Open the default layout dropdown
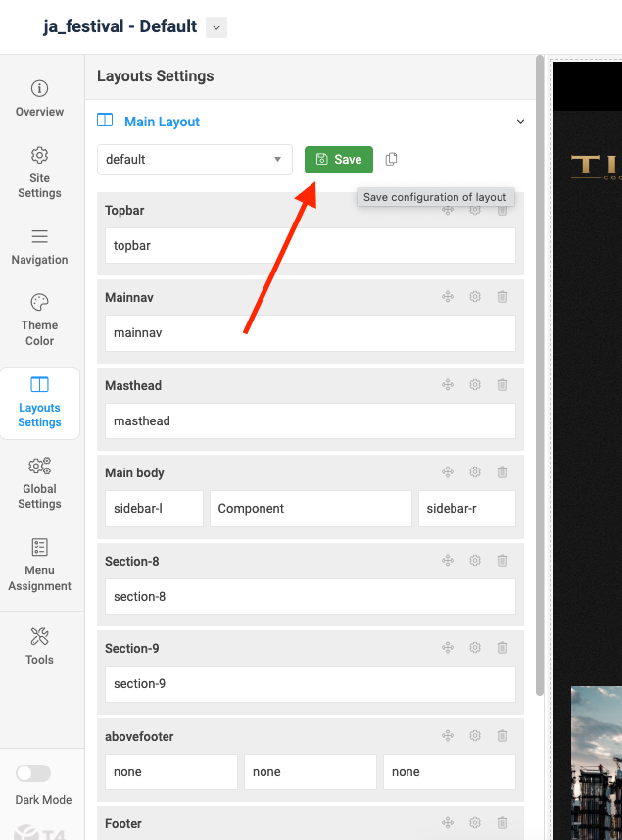 (x=195, y=159)
